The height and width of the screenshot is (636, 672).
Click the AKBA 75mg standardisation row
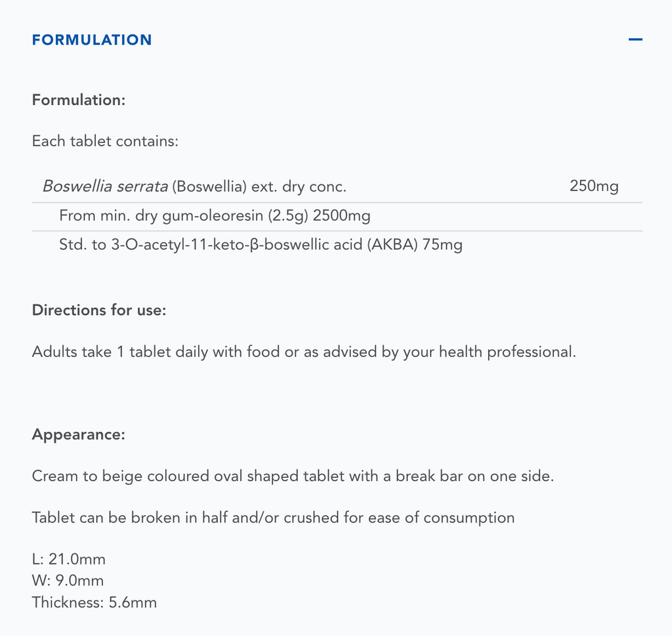(261, 245)
